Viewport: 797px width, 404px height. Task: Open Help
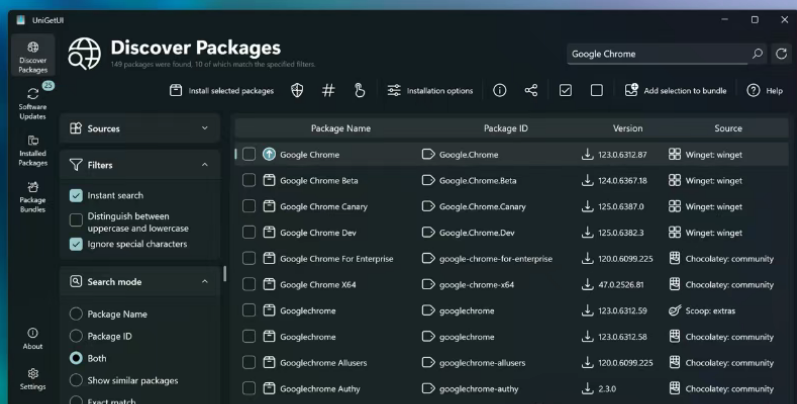click(x=764, y=90)
